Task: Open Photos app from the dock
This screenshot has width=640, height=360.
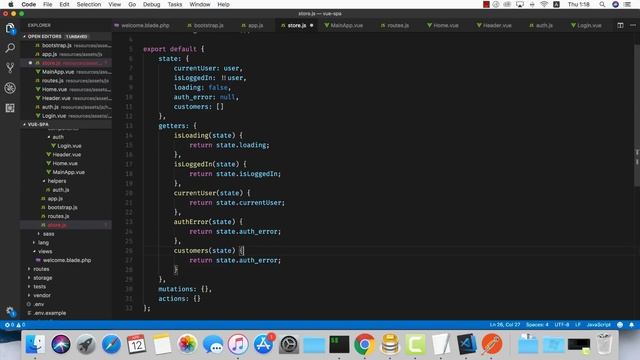Action: click(187, 344)
